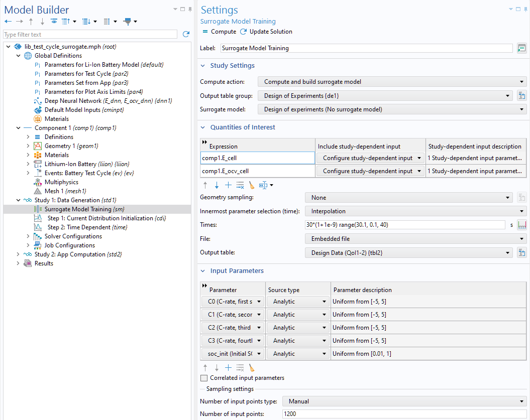This screenshot has height=420, width=530.
Task: Open the Compute action dropdown
Action: click(x=392, y=82)
